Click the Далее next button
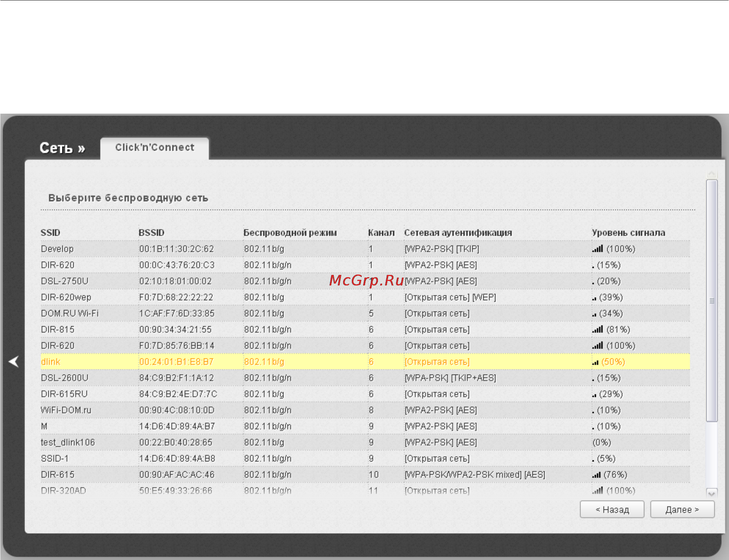 point(682,509)
